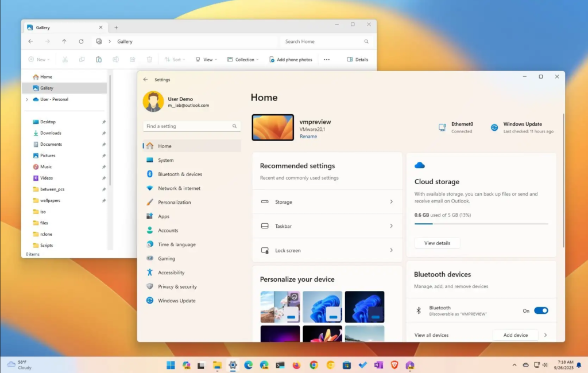The image size is (588, 373).
Task: Select the dark blue Windows bloom theme
Action: pyautogui.click(x=365, y=307)
